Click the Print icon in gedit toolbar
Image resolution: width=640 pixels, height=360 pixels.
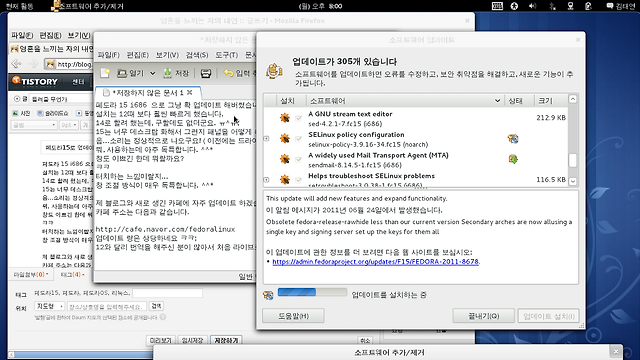click(x=206, y=73)
